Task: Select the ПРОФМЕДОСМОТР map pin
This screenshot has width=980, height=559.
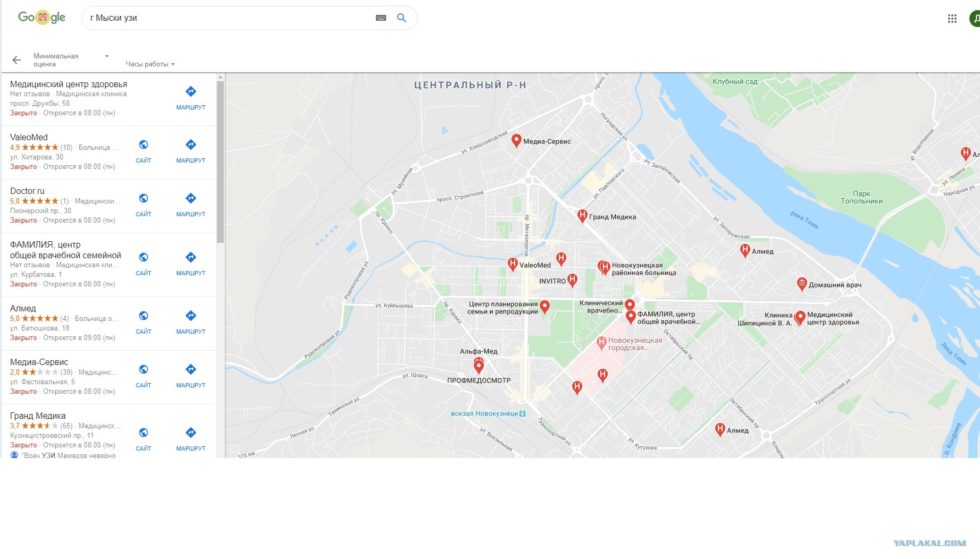Action: [x=479, y=366]
